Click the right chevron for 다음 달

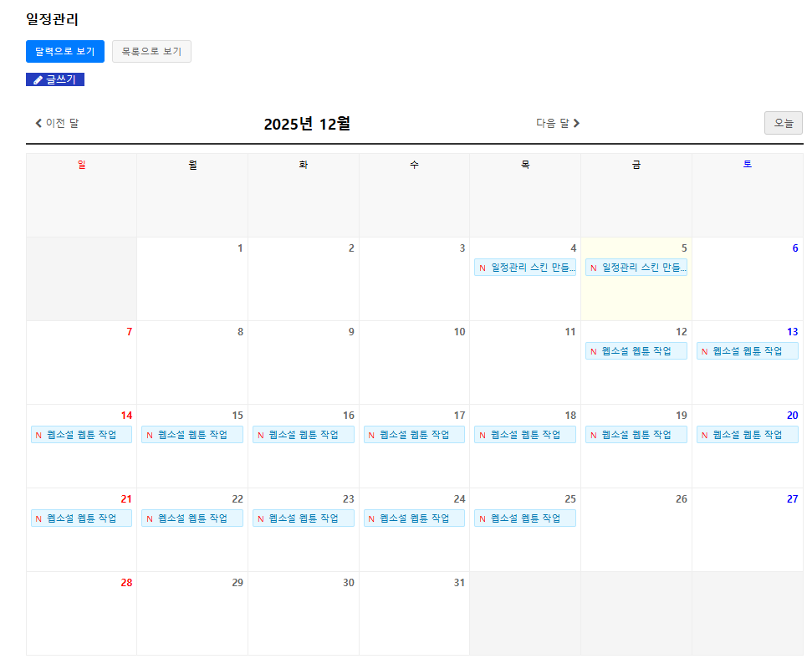[x=576, y=123]
